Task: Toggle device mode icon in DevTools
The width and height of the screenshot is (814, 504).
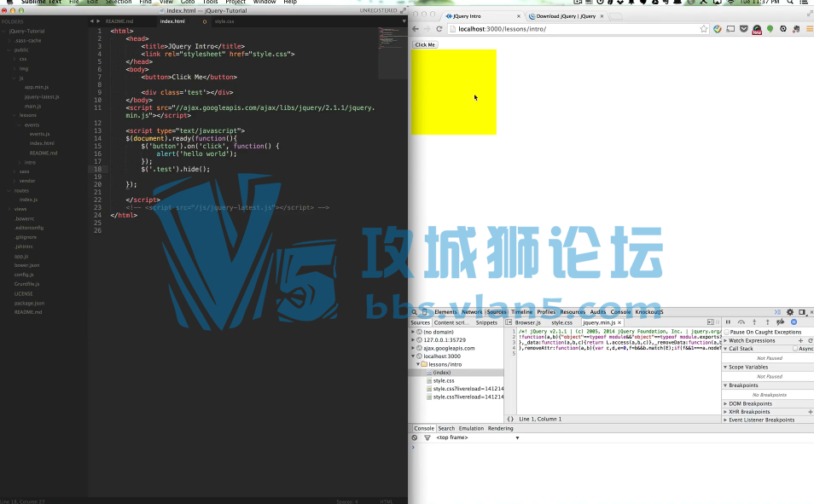Action: coord(425,312)
